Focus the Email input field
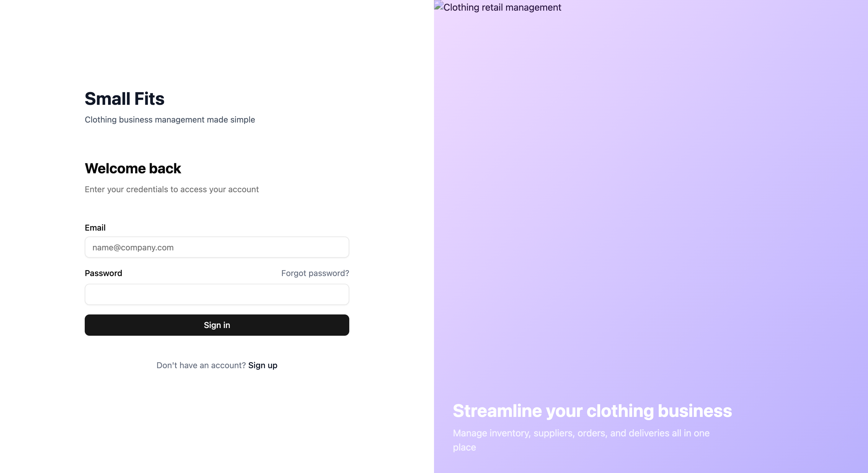Viewport: 868px width, 473px height. (217, 247)
